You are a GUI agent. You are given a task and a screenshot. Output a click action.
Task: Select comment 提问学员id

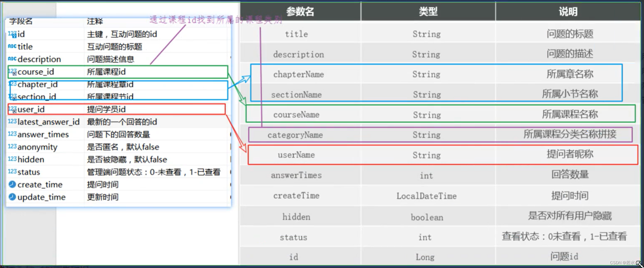click(x=106, y=109)
